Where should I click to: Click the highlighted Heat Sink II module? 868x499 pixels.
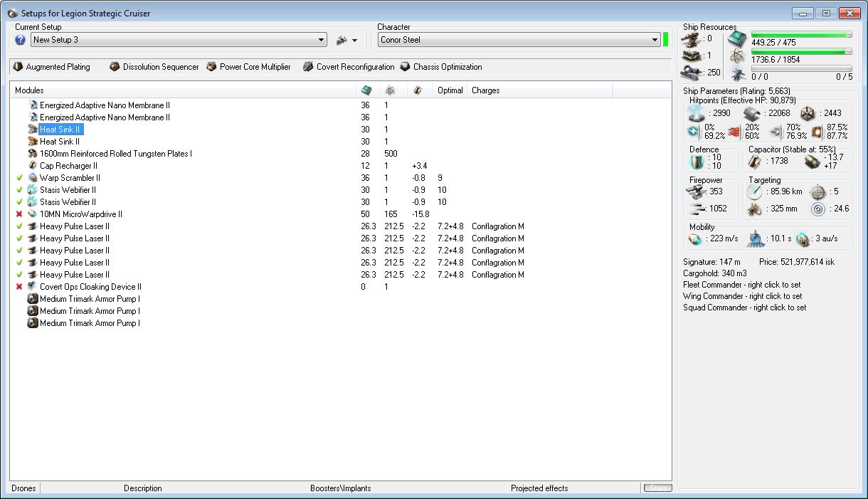click(60, 130)
